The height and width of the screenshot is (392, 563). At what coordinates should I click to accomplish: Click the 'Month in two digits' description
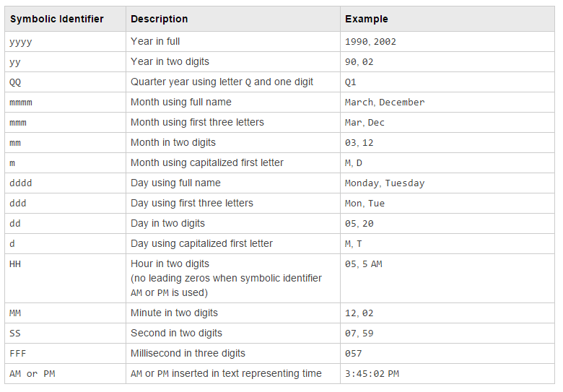pyautogui.click(x=173, y=143)
